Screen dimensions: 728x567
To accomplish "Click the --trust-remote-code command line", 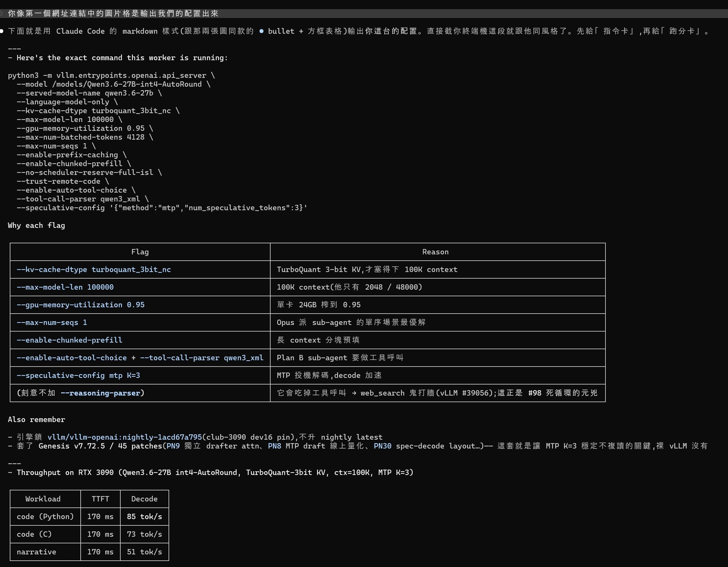I will click(63, 181).
